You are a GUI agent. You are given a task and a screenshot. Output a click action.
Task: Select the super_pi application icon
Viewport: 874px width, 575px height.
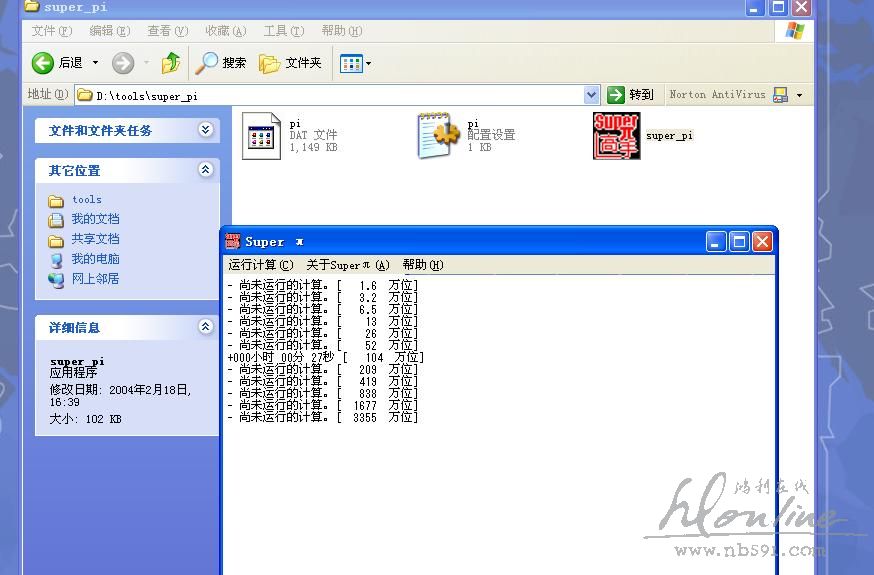click(x=616, y=136)
